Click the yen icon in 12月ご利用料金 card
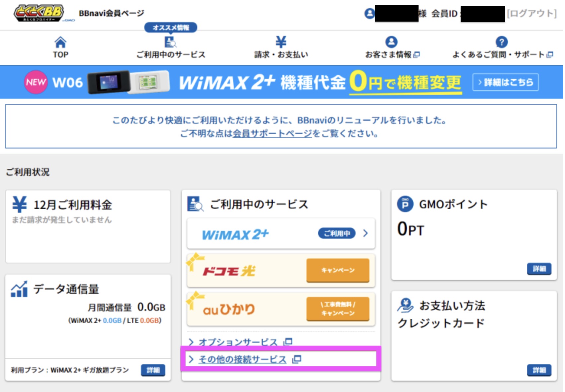The height and width of the screenshot is (392, 565). click(x=20, y=204)
